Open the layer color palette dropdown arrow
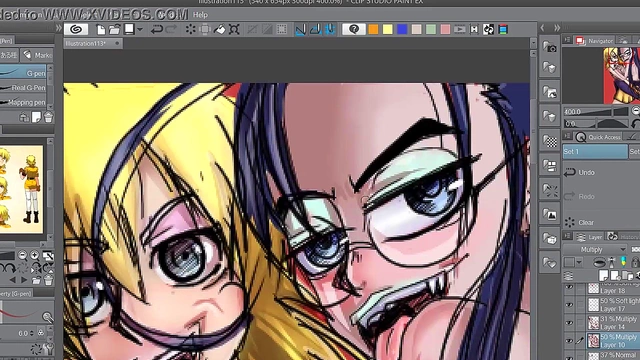 click(x=579, y=262)
